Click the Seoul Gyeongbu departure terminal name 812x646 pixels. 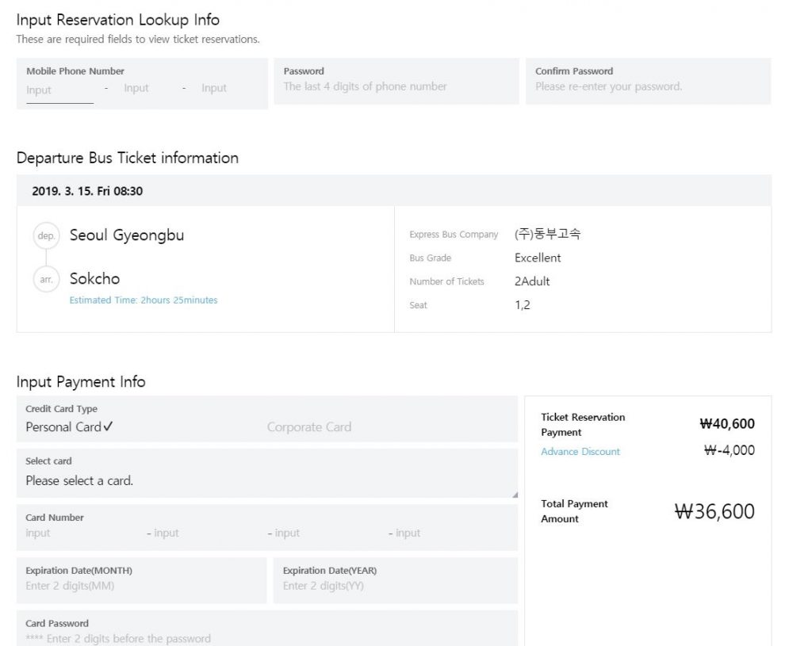[x=127, y=235]
